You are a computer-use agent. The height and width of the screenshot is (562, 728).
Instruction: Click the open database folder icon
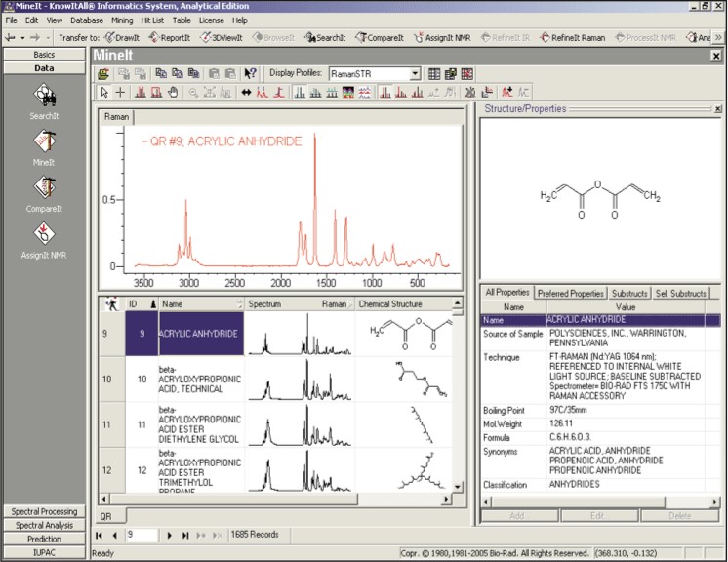(103, 74)
